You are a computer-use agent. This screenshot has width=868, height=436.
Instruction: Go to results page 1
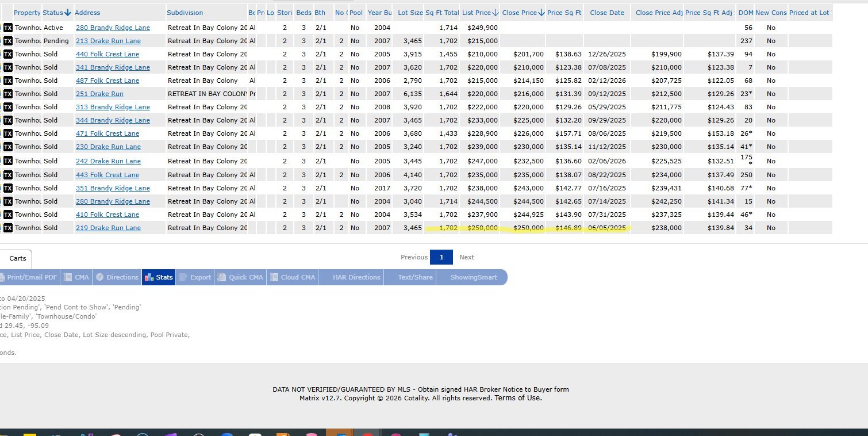pos(441,257)
